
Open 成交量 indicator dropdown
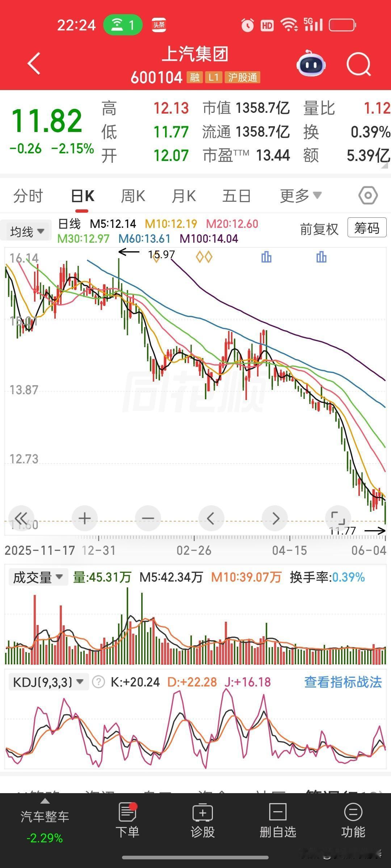click(x=38, y=578)
